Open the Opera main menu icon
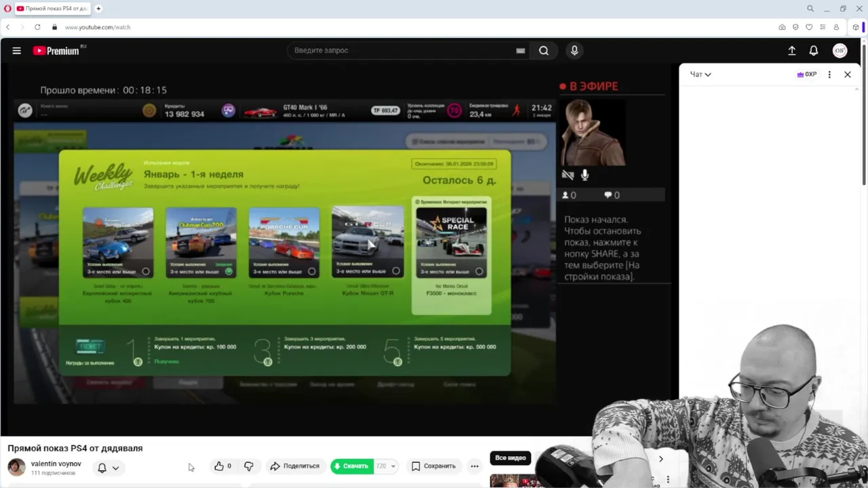Viewport: 868px width, 488px height. pos(7,9)
